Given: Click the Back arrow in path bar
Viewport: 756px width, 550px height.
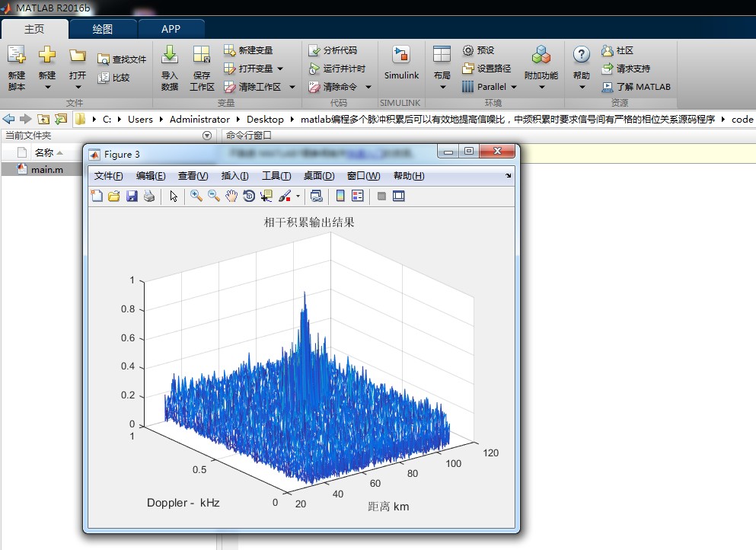Looking at the screenshot, I should pyautogui.click(x=8, y=119).
